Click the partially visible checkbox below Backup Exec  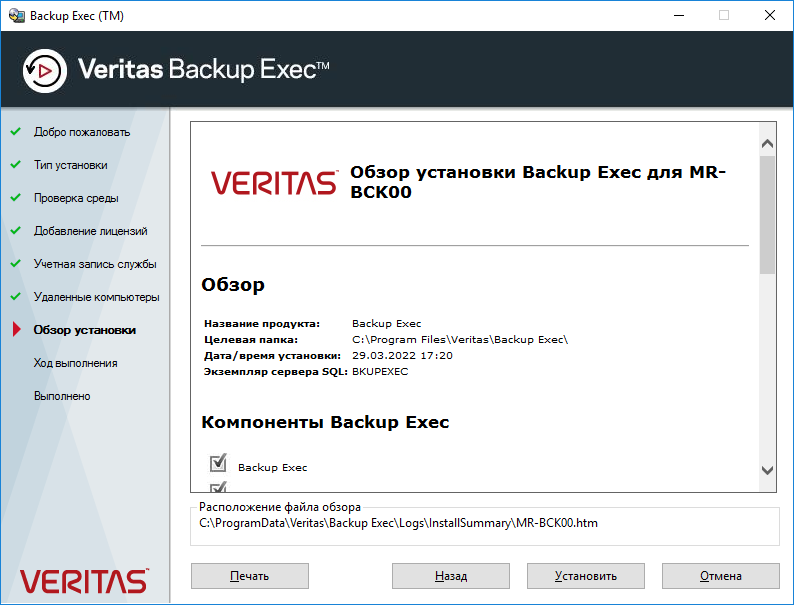(x=218, y=487)
